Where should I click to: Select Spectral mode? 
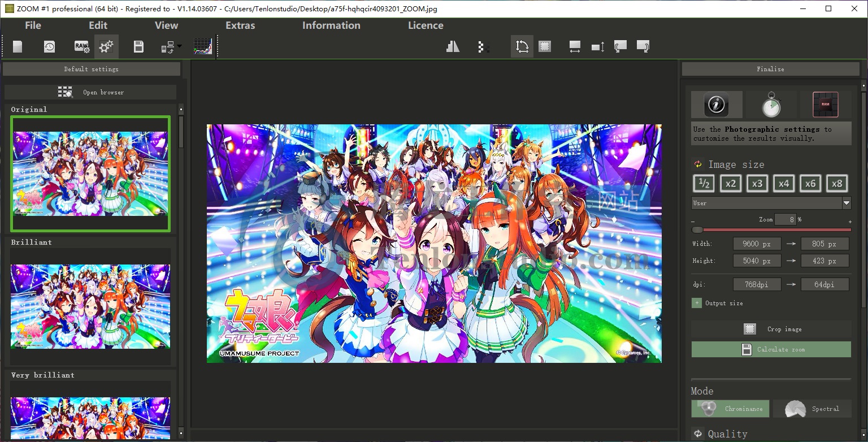(x=812, y=409)
